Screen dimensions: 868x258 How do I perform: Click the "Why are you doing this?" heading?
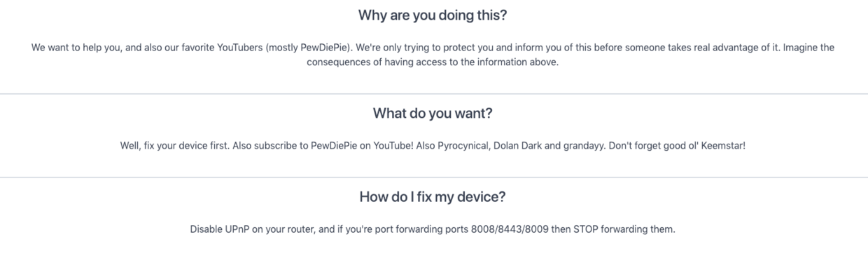(433, 15)
